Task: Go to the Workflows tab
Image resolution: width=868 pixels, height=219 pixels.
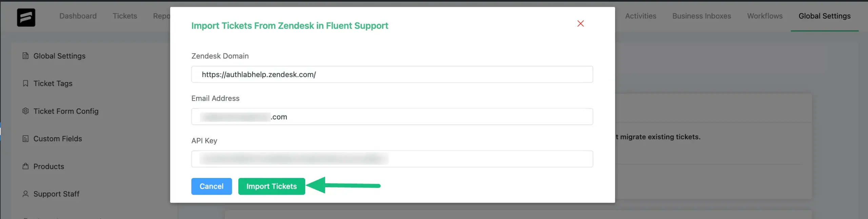Action: click(765, 16)
